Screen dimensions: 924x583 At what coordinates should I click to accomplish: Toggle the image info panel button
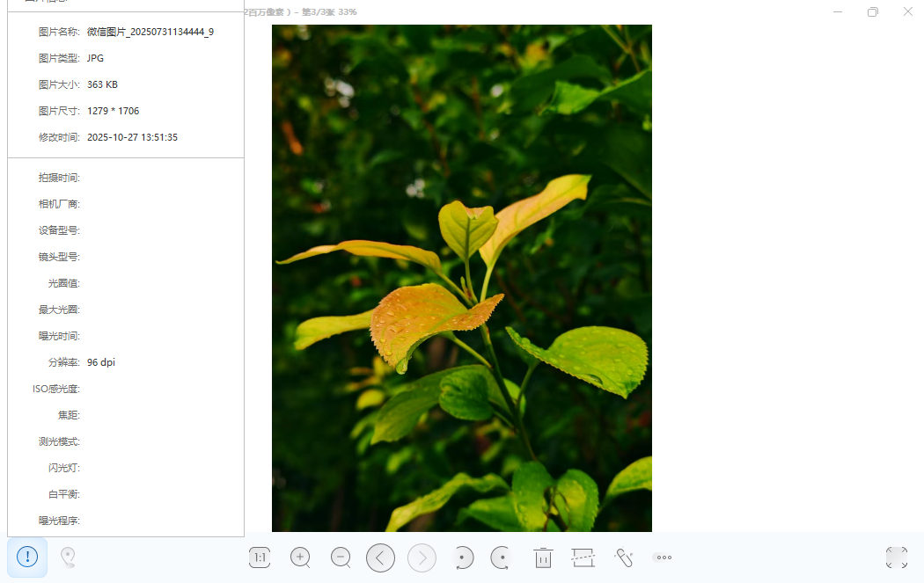(27, 557)
